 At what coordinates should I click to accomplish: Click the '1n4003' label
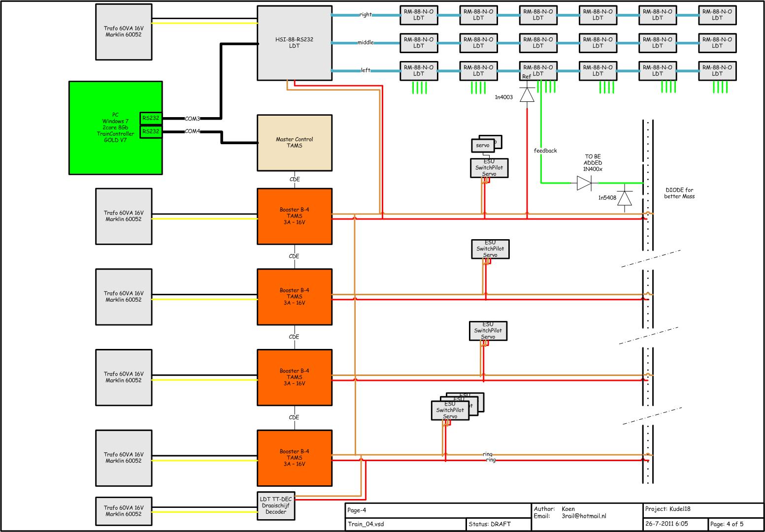(x=504, y=97)
